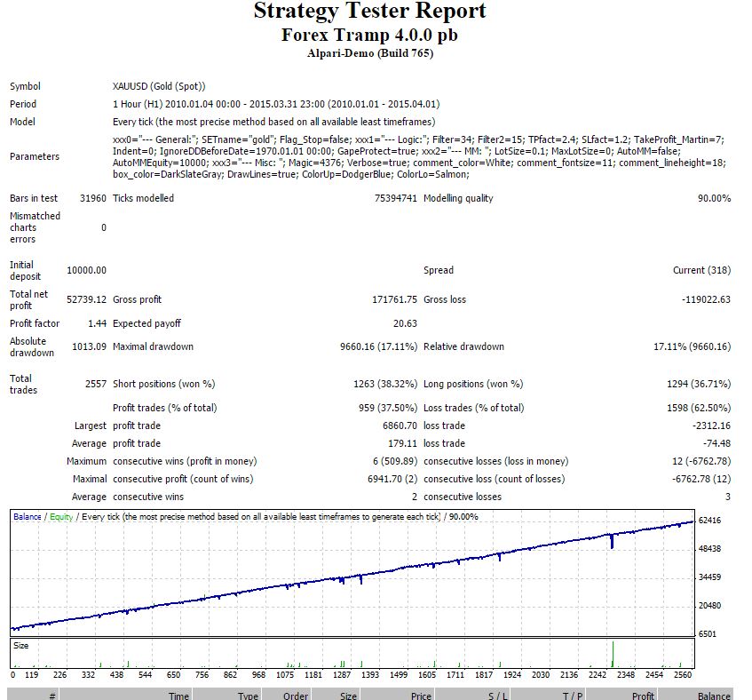Click the Mismatched charts errors label
Screen dimensions: 752x700
point(35,227)
